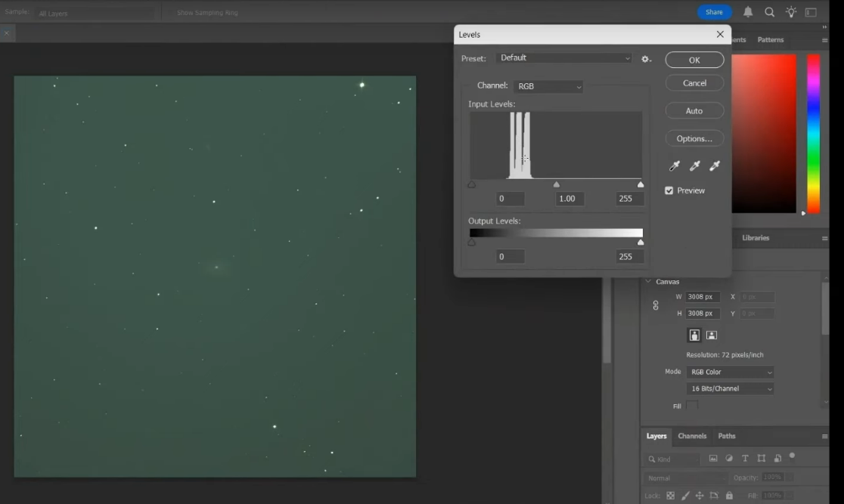Image resolution: width=844 pixels, height=504 pixels.
Task: Open the Channel dropdown set to RGB
Action: 548,86
